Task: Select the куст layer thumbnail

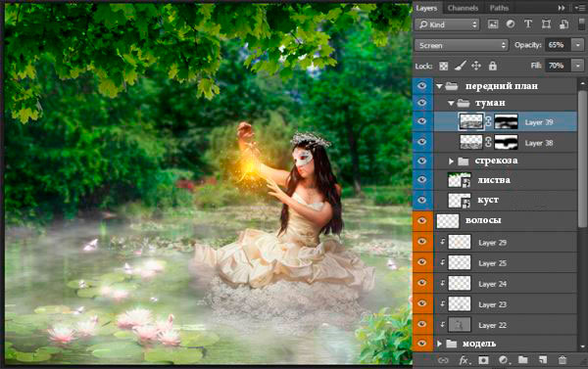Action: pos(460,201)
